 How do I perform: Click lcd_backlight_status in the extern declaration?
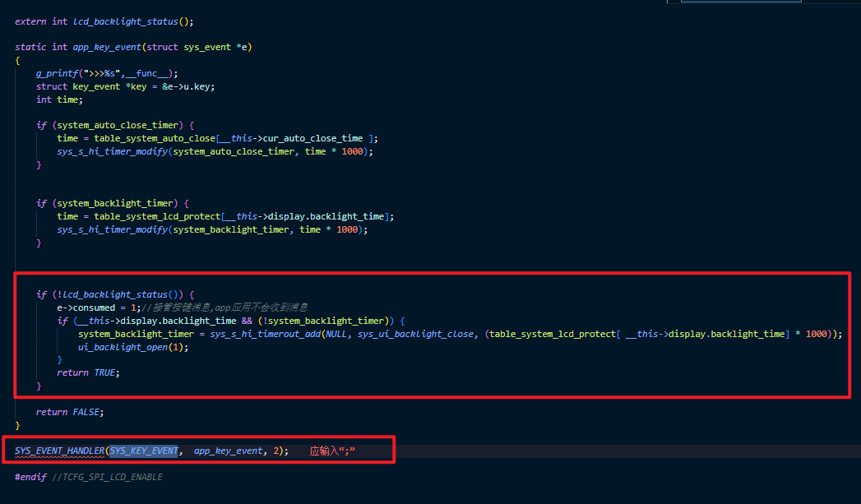(x=126, y=21)
